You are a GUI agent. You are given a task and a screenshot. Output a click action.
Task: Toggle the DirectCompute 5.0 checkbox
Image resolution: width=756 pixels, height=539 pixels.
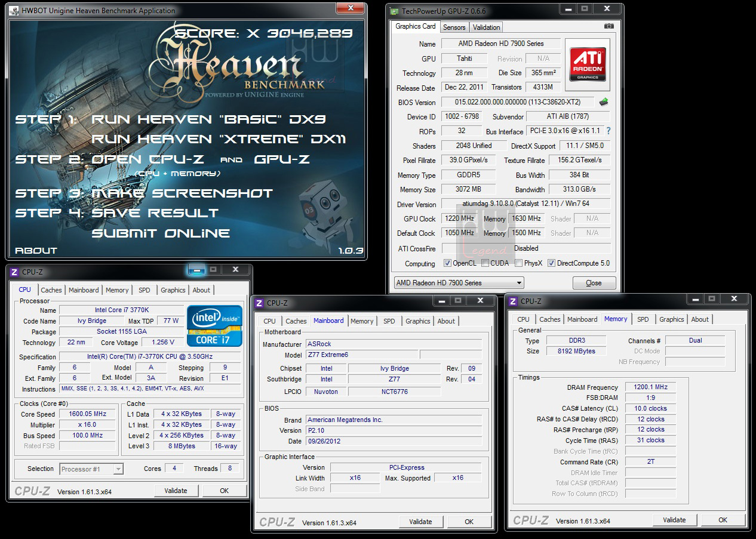point(551,263)
